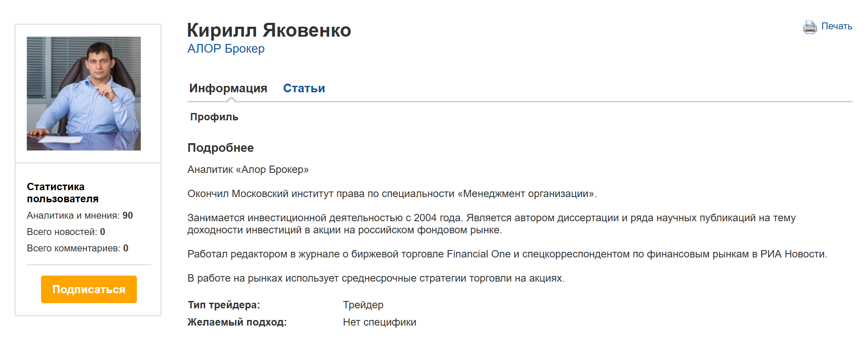Click the Всего комментариев statistic
The height and width of the screenshot is (348, 868).
click(x=78, y=248)
